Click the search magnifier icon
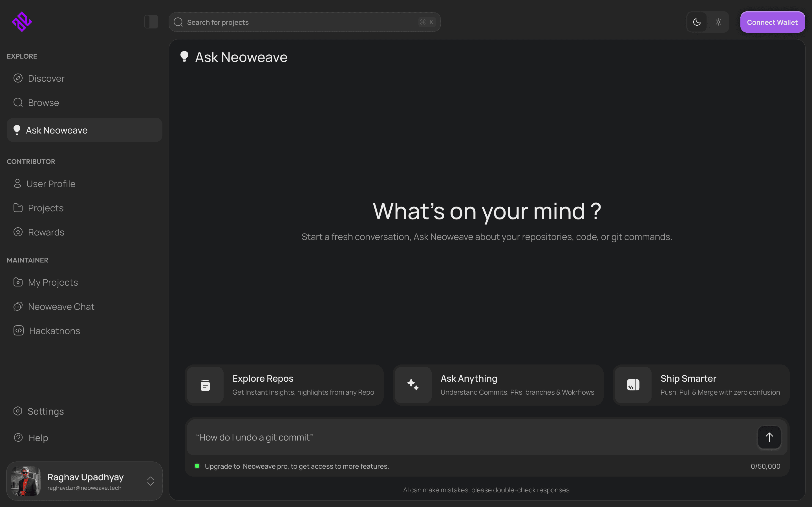The width and height of the screenshot is (812, 507). point(178,22)
